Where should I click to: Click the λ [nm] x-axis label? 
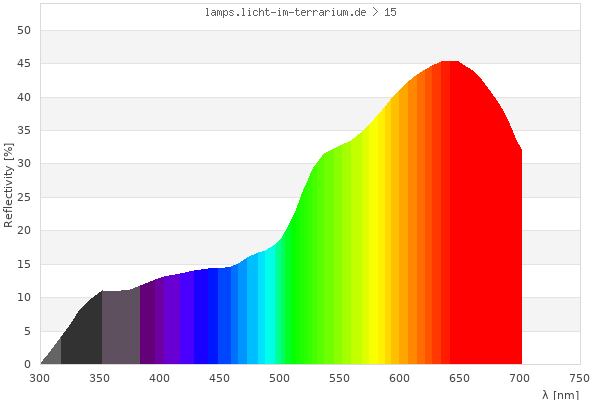point(558,394)
